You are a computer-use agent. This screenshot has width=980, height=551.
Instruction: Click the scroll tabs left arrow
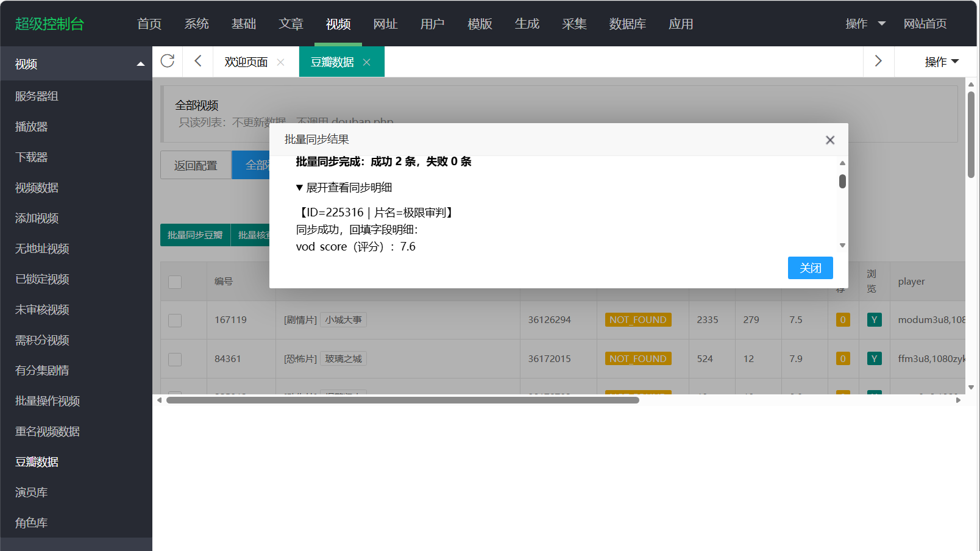click(x=197, y=61)
